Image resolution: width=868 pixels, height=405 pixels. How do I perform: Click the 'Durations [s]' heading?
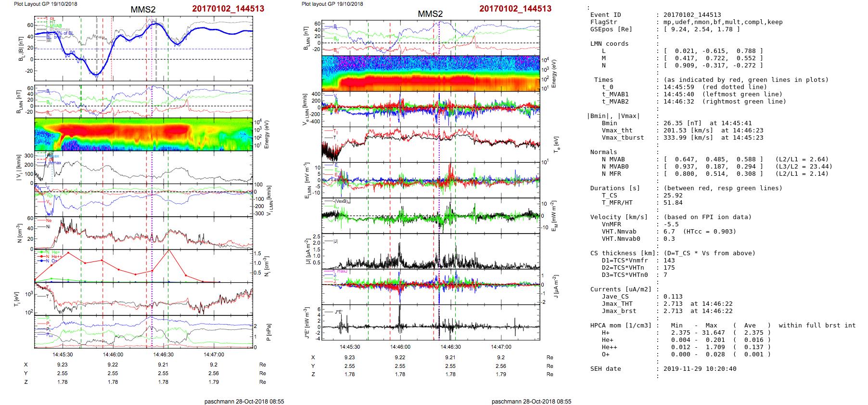tap(615, 188)
